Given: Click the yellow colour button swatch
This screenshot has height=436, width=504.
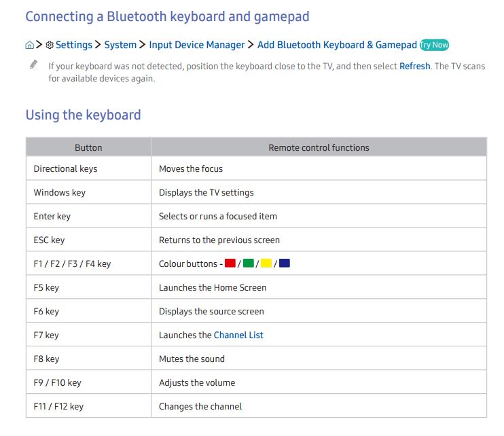Looking at the screenshot, I should (266, 264).
